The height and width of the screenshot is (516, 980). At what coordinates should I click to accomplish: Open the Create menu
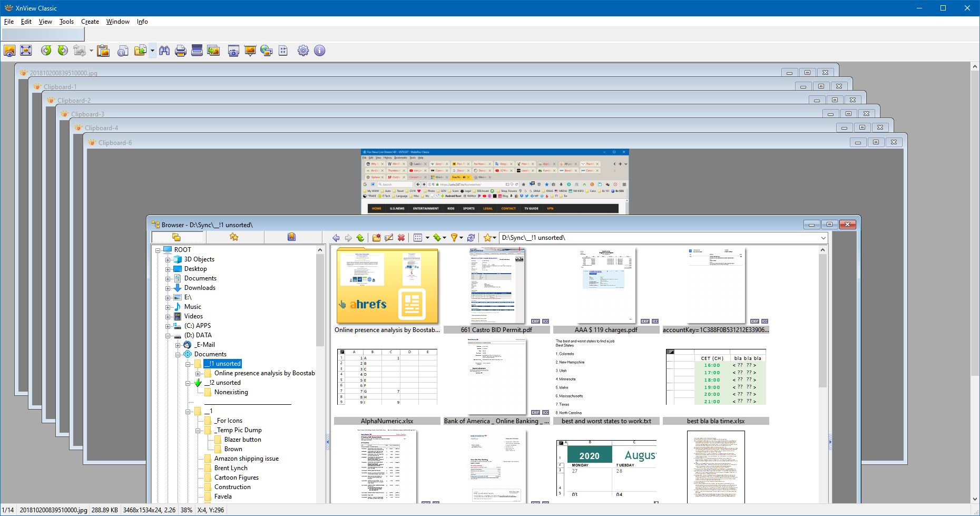90,22
